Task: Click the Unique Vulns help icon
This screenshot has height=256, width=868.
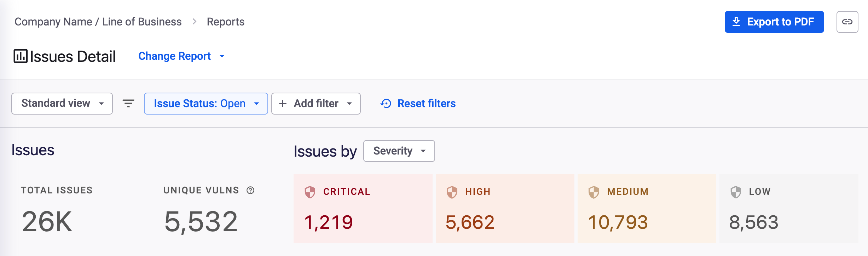Action: coord(250,190)
